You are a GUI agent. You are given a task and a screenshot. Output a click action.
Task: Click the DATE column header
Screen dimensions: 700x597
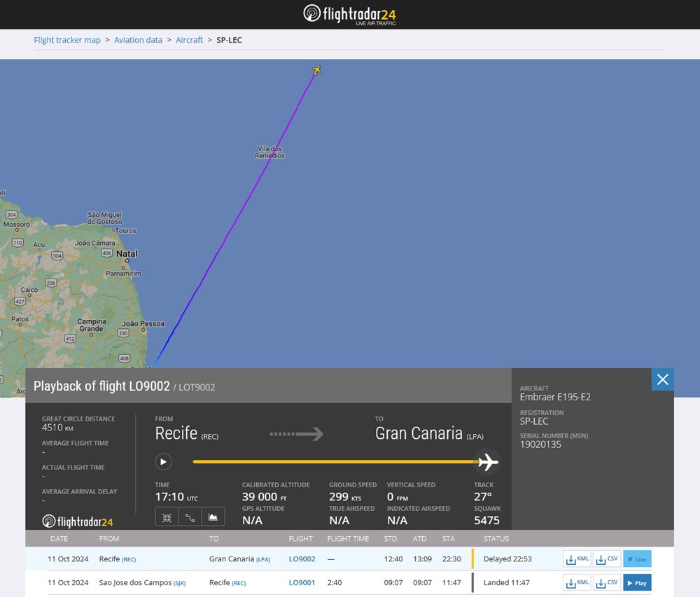pos(59,538)
